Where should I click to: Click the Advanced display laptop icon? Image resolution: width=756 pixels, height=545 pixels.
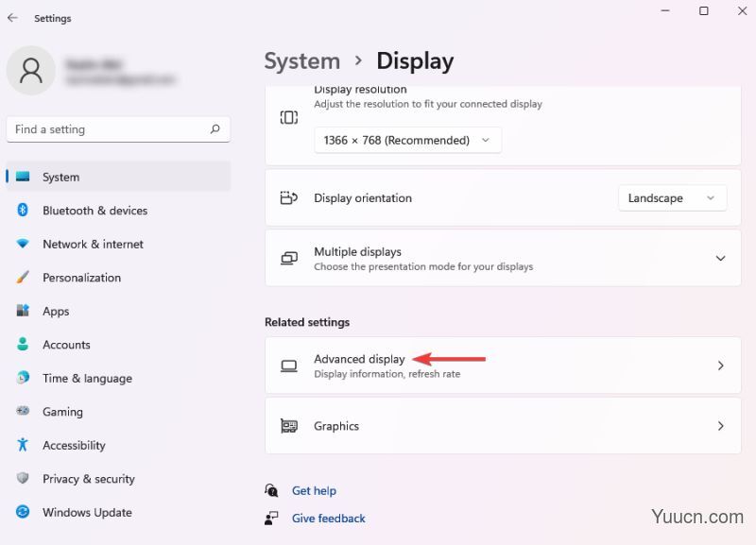coord(289,366)
